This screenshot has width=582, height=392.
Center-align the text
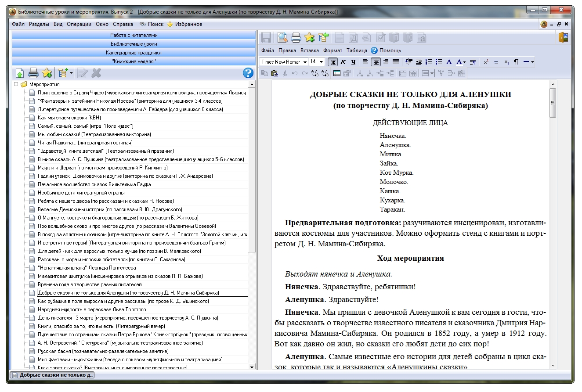[376, 62]
